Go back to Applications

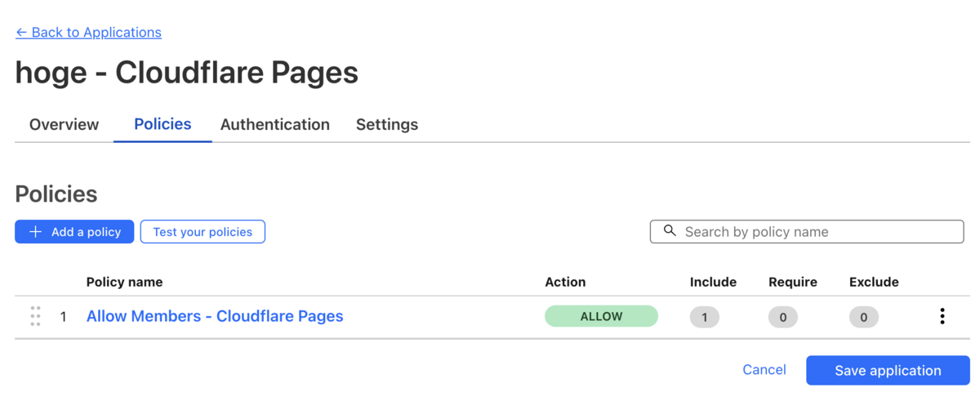click(x=88, y=33)
